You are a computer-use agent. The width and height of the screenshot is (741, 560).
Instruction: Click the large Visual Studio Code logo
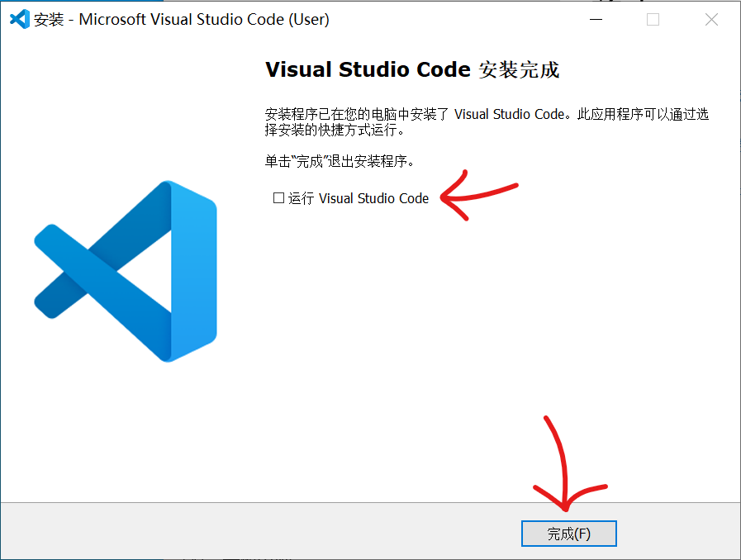[126, 271]
